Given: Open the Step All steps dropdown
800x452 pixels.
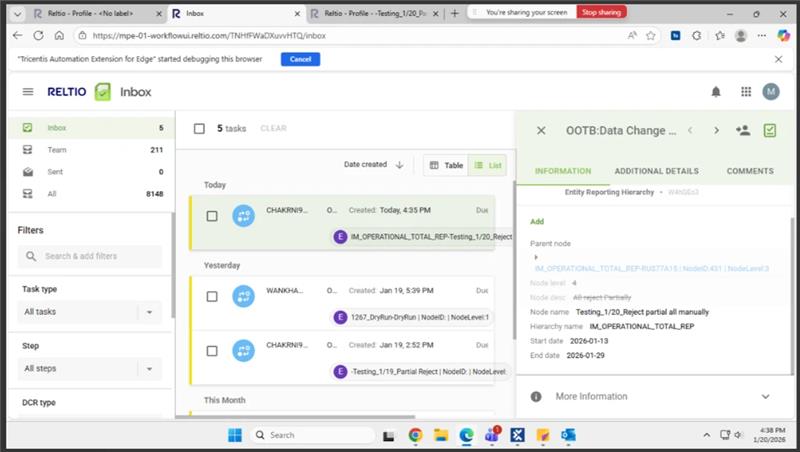Looking at the screenshot, I should tap(90, 368).
